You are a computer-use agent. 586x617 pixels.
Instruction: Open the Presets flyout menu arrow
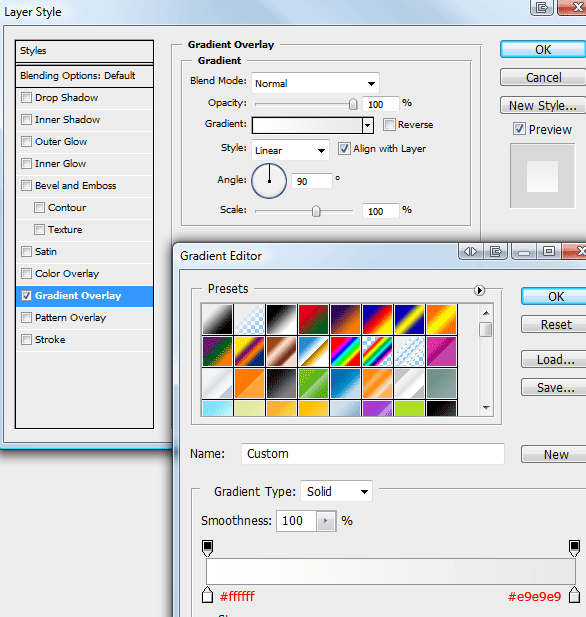tap(479, 290)
